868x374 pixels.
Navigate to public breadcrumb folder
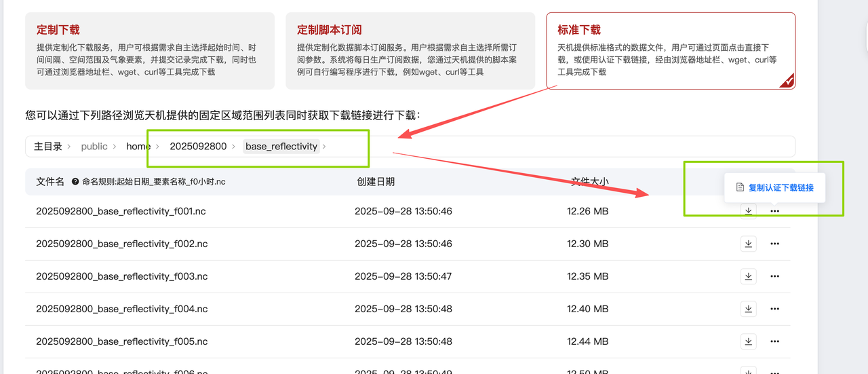[x=94, y=147]
